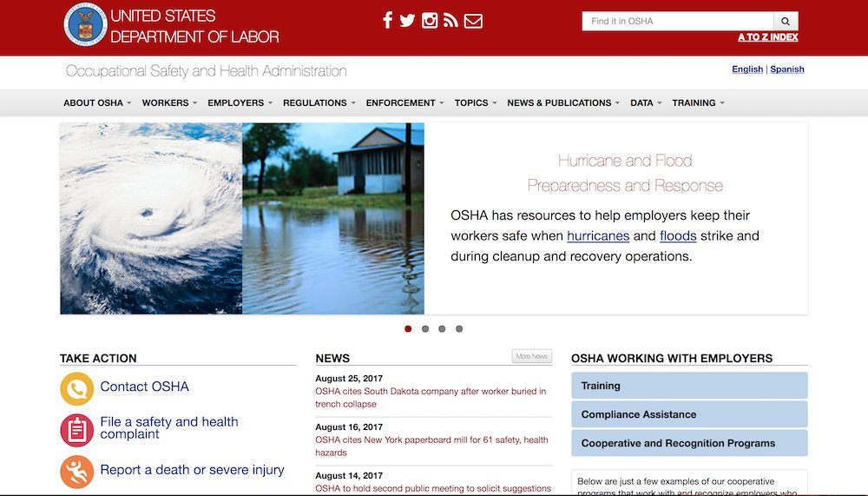Focus the Find it in OSHA search field
The height and width of the screenshot is (496, 868).
[x=678, y=21]
